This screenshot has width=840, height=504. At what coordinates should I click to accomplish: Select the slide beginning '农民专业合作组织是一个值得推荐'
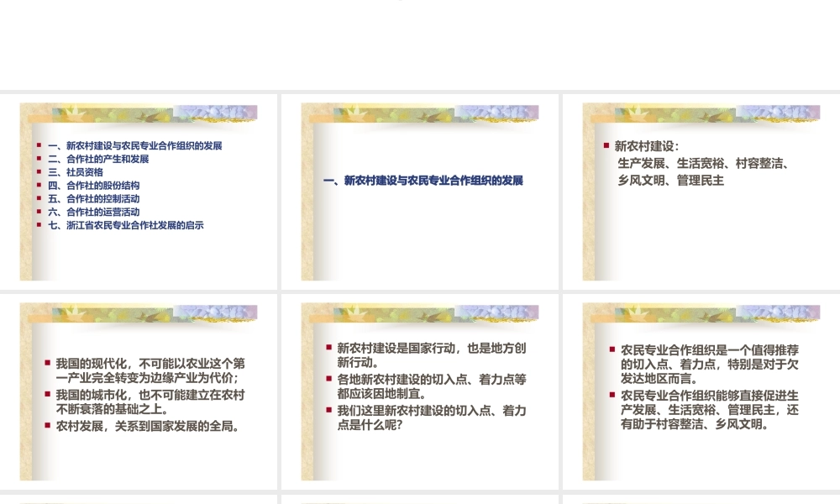701,391
